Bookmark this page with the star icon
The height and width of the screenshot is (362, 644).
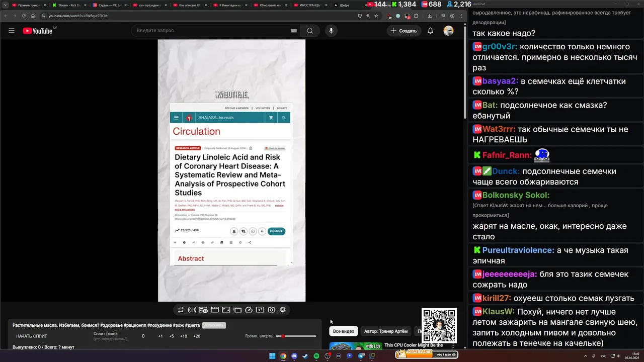tap(376, 16)
